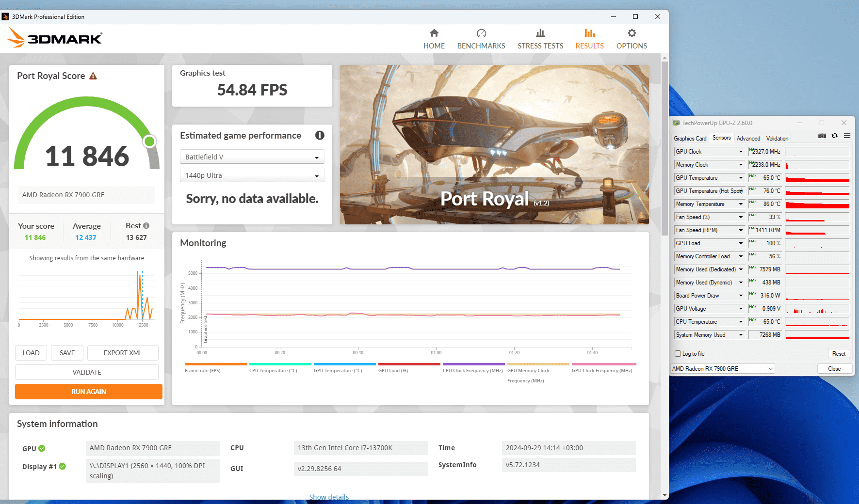Viewport: 859px width, 504px height.
Task: Go to Stress Tests section
Action: point(540,39)
